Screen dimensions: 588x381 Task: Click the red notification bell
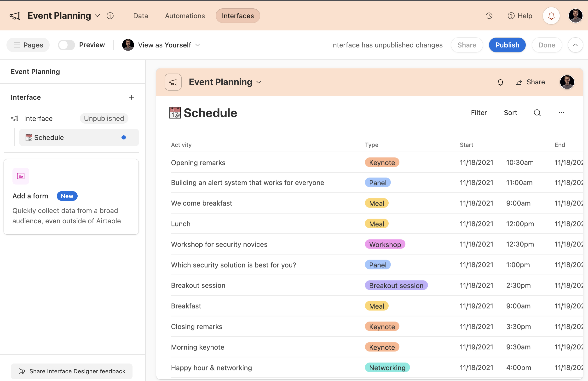point(551,16)
